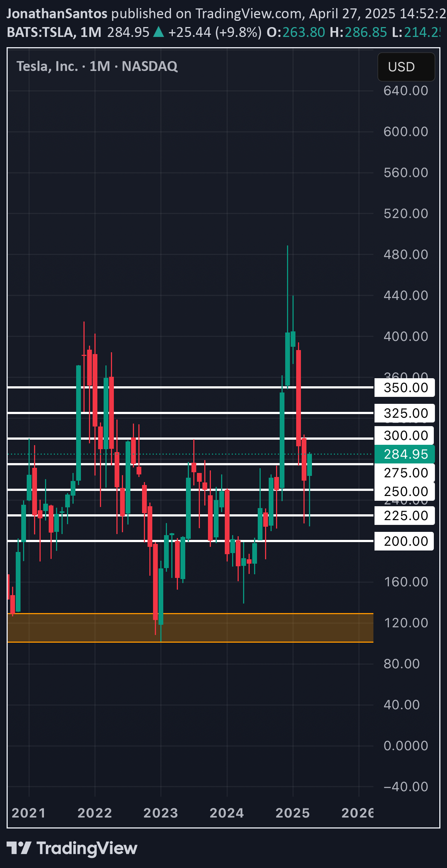Click the 225.00 price level label

(x=405, y=516)
